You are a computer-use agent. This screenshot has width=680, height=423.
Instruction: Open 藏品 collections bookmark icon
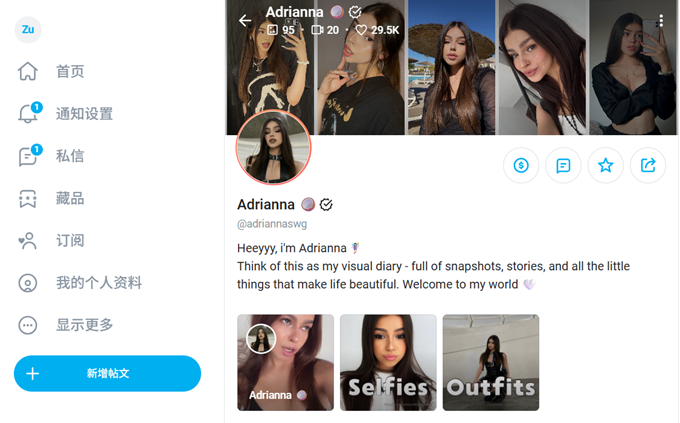(x=28, y=199)
